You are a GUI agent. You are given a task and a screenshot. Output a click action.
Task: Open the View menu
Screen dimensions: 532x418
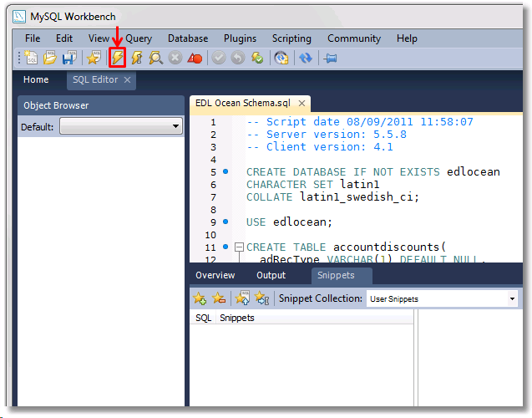pos(99,38)
